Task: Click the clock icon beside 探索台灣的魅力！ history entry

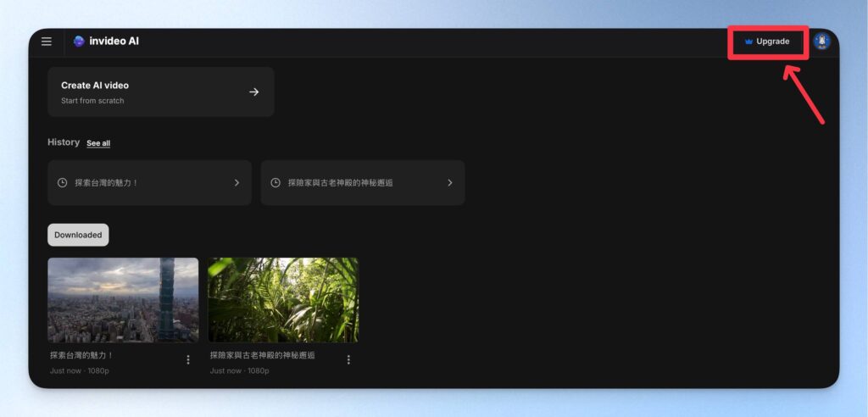Action: coord(62,182)
